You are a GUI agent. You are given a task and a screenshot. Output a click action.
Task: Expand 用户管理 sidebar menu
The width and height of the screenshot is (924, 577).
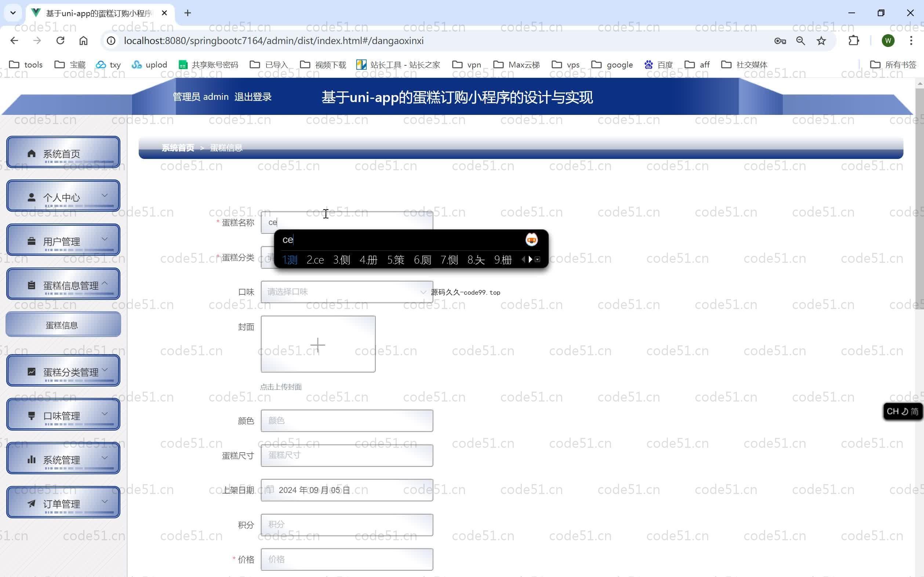click(x=63, y=240)
